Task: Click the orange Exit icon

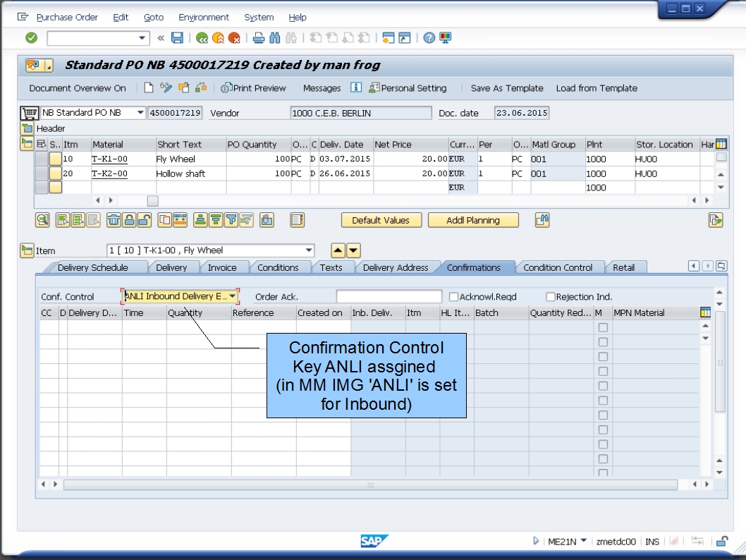Action: [x=218, y=38]
